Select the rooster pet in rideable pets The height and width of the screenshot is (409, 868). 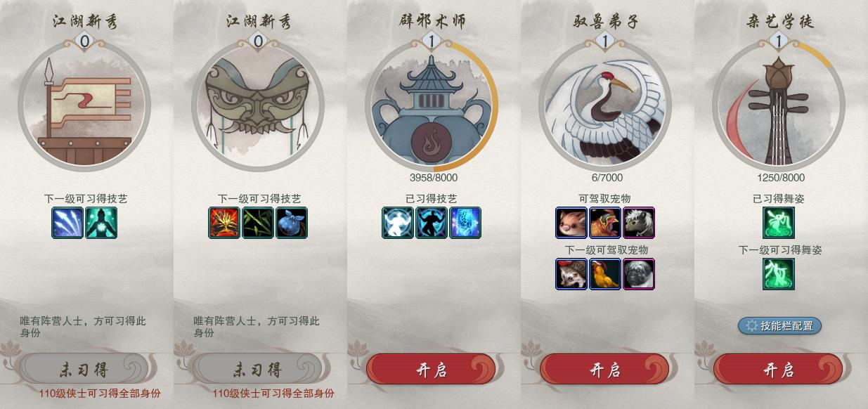pyautogui.click(x=605, y=222)
